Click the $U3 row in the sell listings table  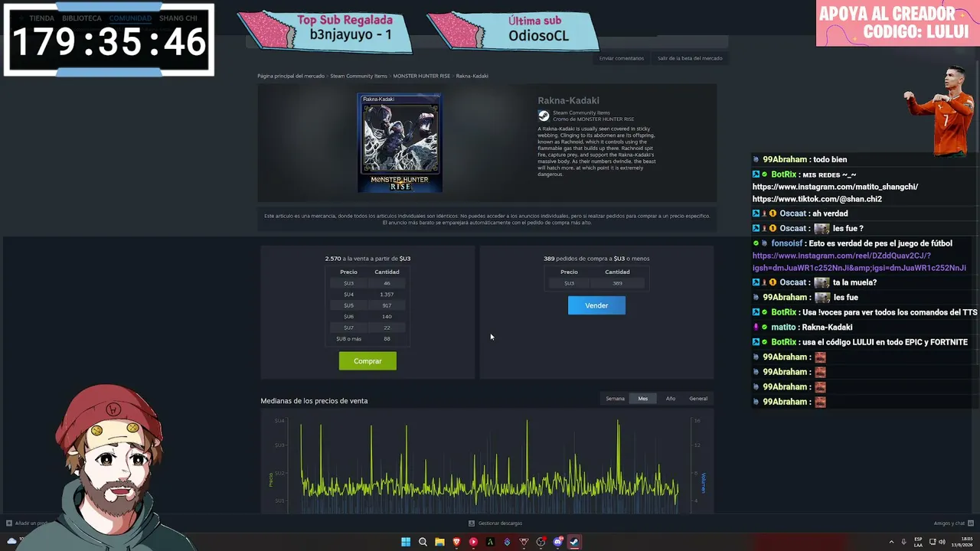[x=367, y=283]
